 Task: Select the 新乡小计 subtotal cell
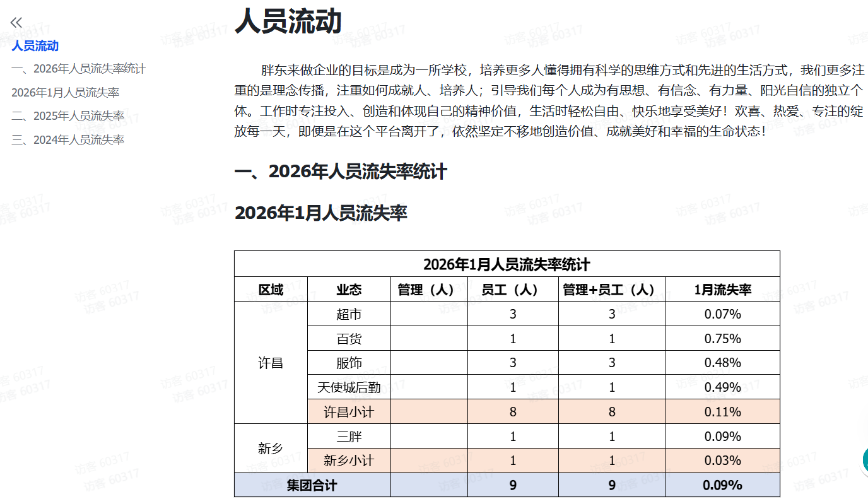click(x=349, y=461)
